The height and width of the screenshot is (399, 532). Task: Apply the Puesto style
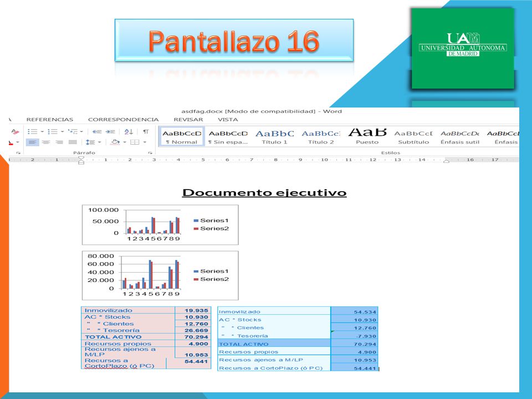click(367, 137)
